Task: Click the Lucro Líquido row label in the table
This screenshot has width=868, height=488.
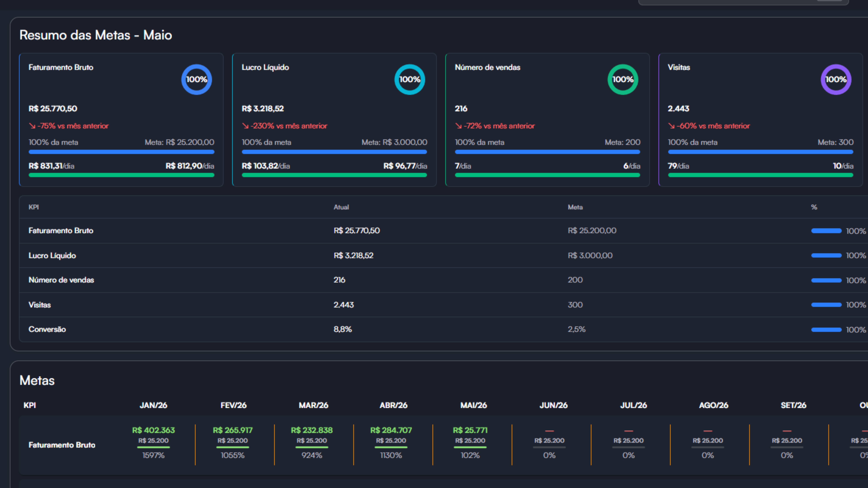Action: coord(52,256)
